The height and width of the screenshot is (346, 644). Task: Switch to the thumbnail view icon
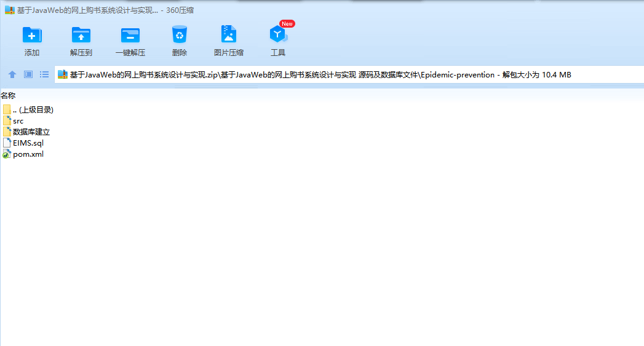(x=28, y=74)
